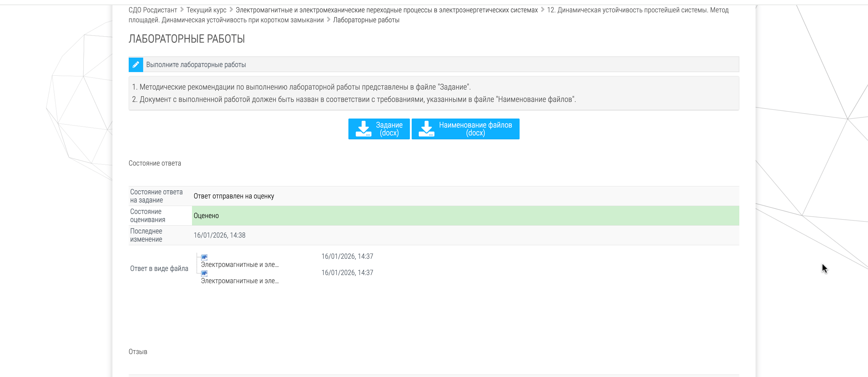Click the "Ответ отправлен на оценку" status text

point(234,196)
